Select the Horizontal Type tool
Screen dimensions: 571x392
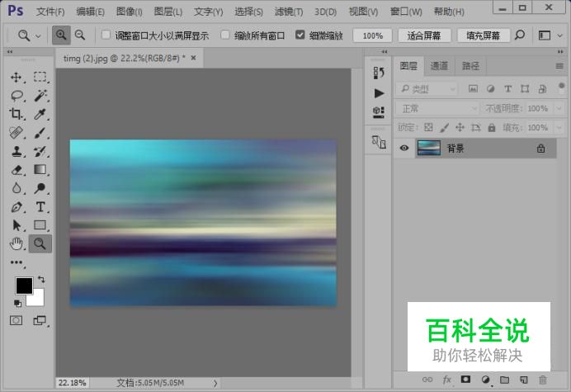click(40, 207)
